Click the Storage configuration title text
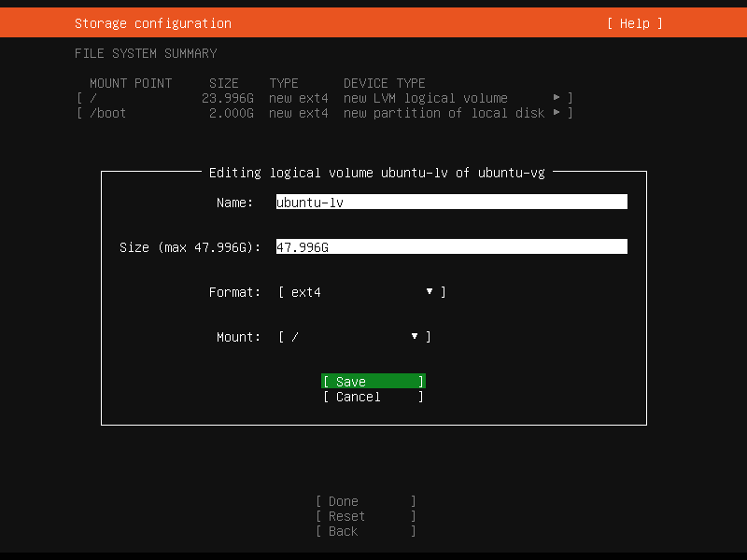The width and height of the screenshot is (747, 560). 153,23
